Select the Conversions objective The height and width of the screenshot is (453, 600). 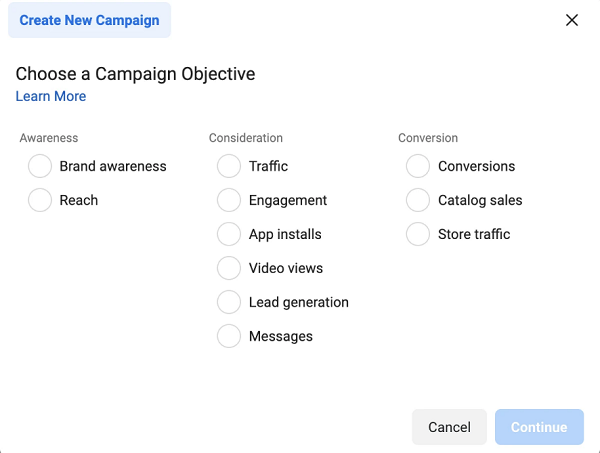click(418, 166)
